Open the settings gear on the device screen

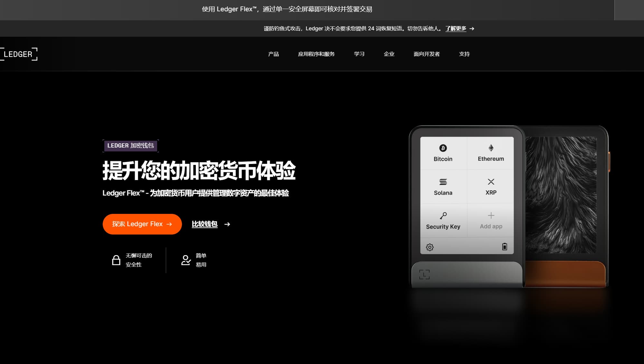(x=429, y=247)
